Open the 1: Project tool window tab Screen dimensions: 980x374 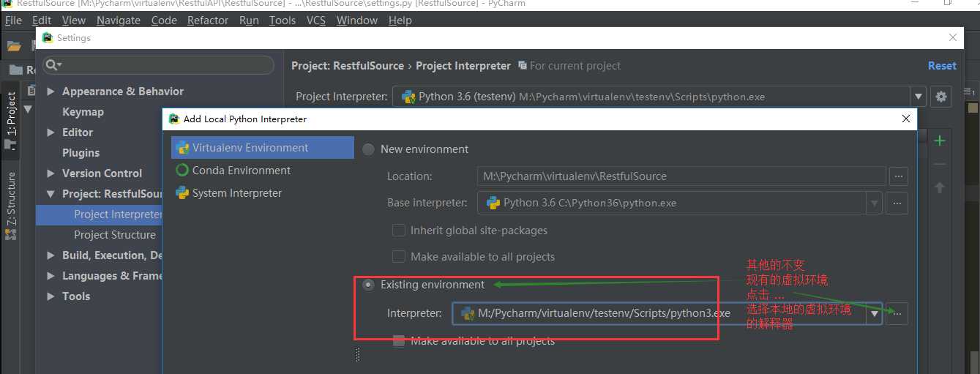click(10, 121)
